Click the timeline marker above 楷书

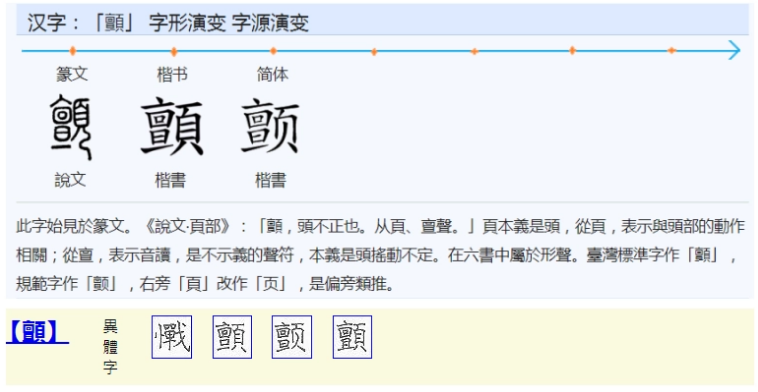pyautogui.click(x=174, y=51)
